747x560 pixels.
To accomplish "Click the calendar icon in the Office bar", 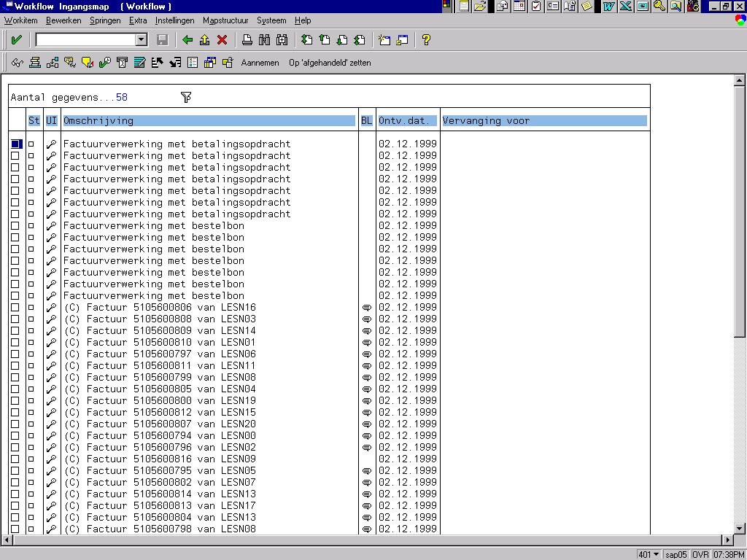I will pos(519,6).
